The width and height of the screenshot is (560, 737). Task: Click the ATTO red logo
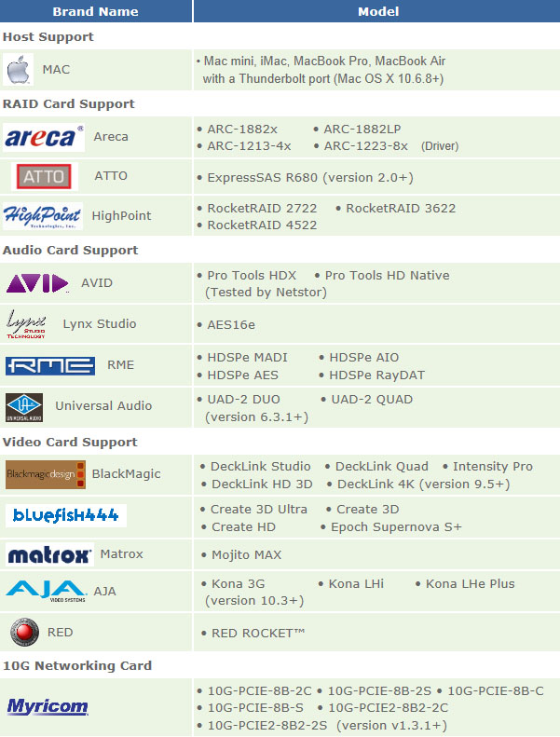[44, 176]
